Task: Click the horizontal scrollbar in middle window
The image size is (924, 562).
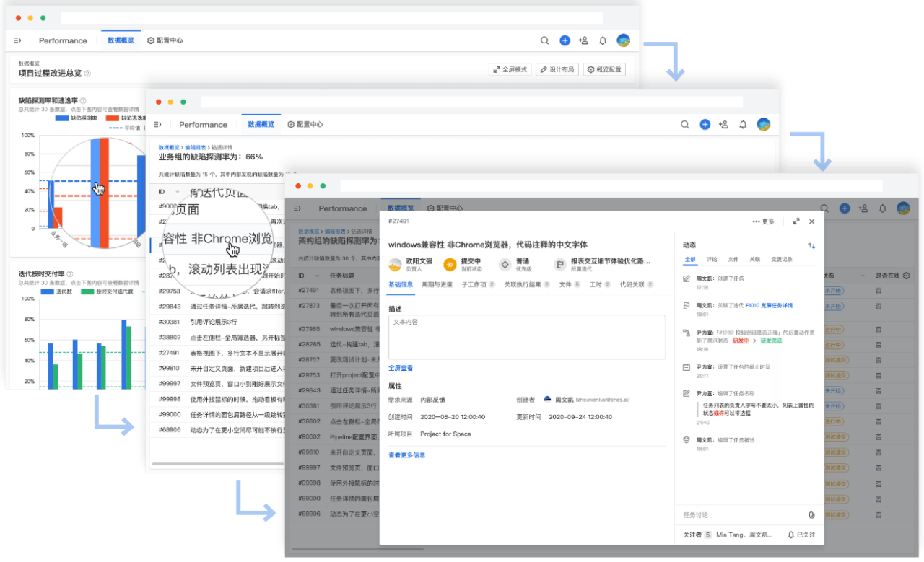Action: 217,464
